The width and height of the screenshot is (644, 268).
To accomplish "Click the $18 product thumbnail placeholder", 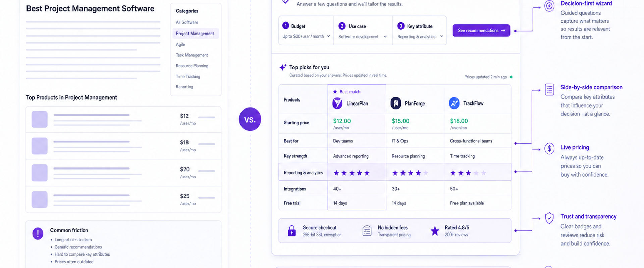I will point(40,146).
